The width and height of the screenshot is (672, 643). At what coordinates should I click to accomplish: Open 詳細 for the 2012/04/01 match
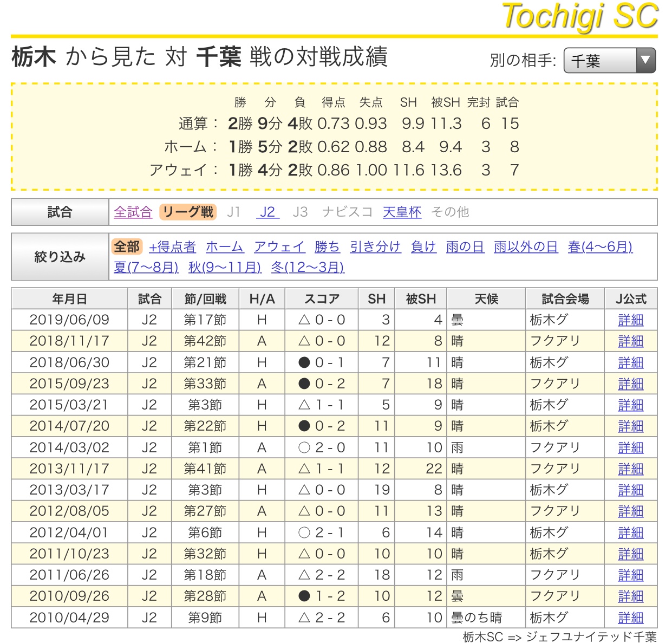pyautogui.click(x=631, y=533)
